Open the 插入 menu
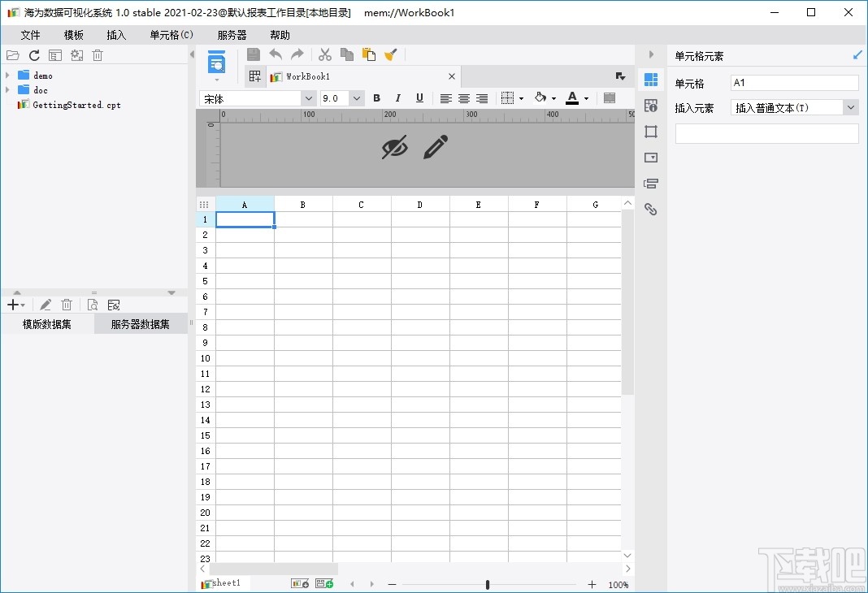This screenshot has height=593, width=868. coord(116,35)
